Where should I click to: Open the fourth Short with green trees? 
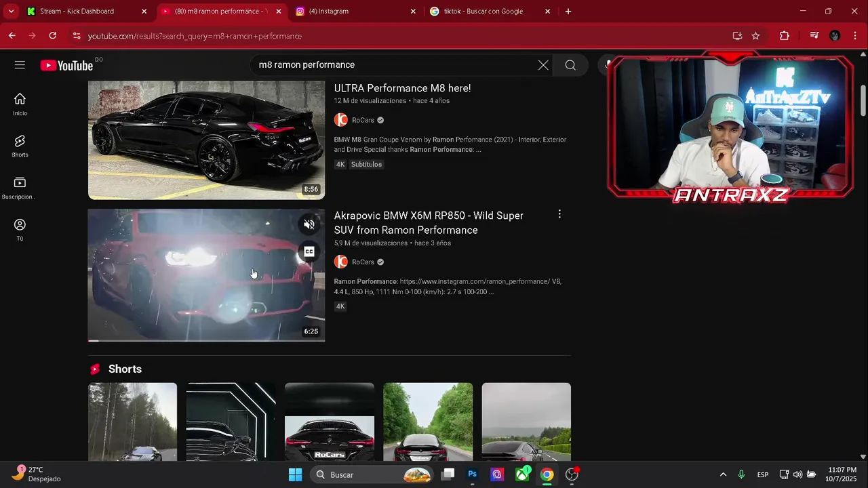click(428, 422)
